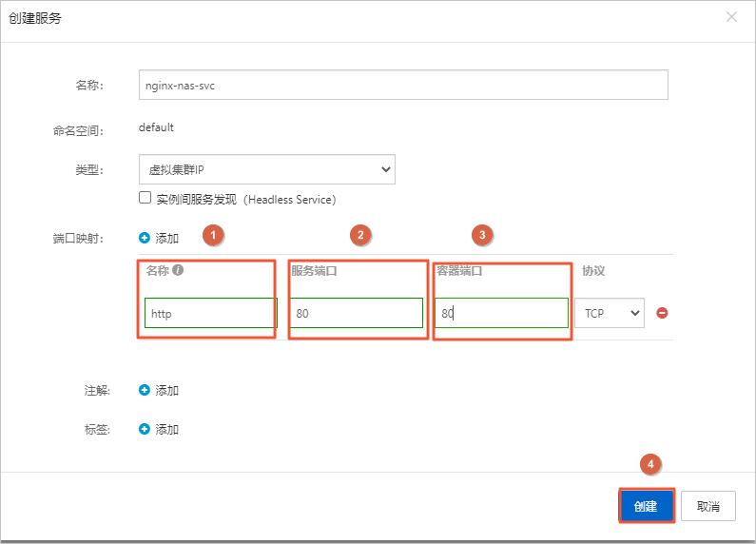Click the 添加 link next to 注解
The height and width of the screenshot is (544, 756).
click(x=166, y=390)
